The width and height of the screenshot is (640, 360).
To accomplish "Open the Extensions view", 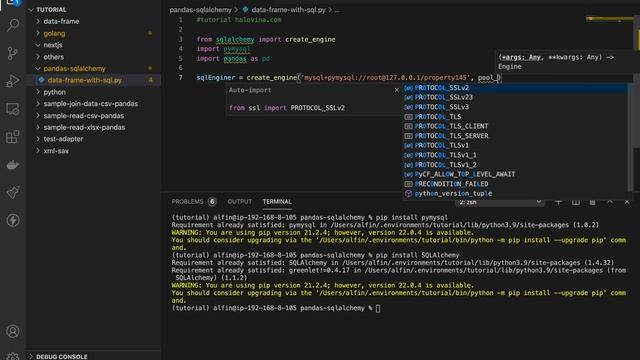I will point(13,137).
